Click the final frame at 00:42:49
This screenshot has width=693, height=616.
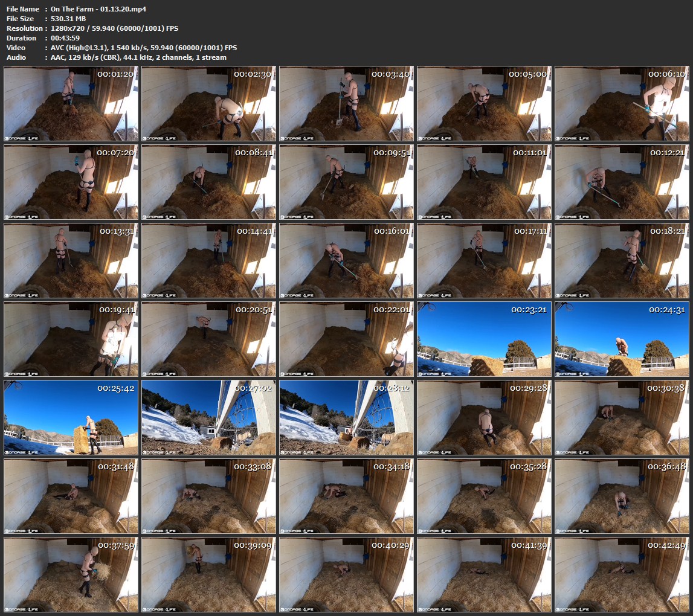click(622, 575)
